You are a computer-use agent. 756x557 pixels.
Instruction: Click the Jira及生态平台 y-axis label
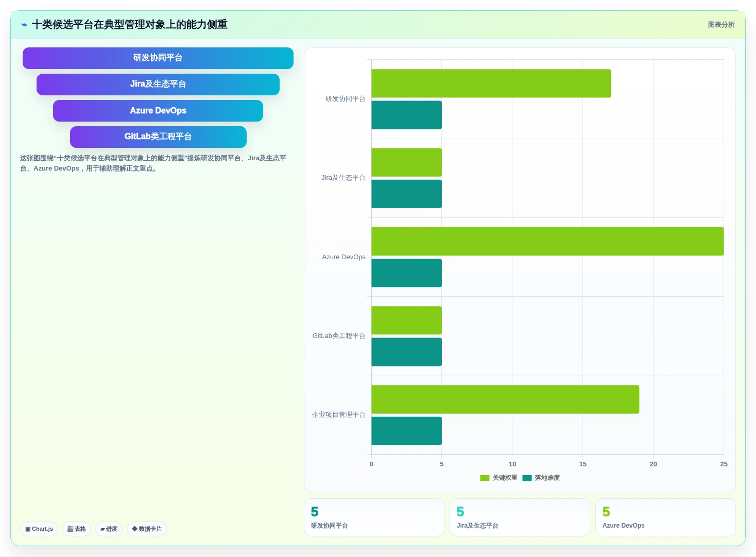pyautogui.click(x=343, y=178)
